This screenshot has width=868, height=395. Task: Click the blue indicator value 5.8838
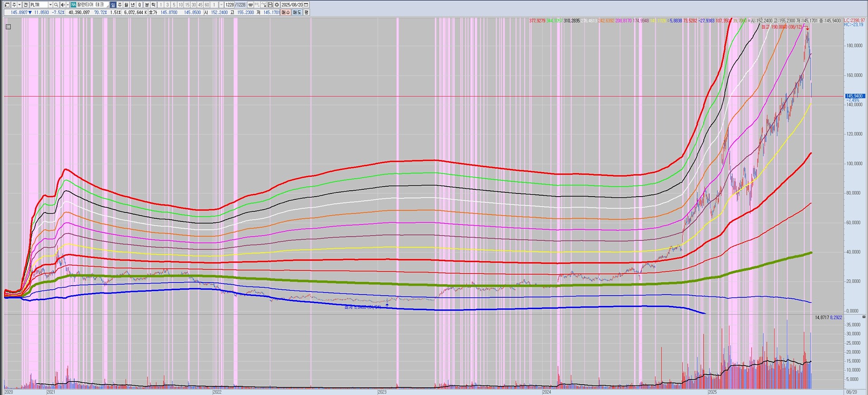(675, 21)
